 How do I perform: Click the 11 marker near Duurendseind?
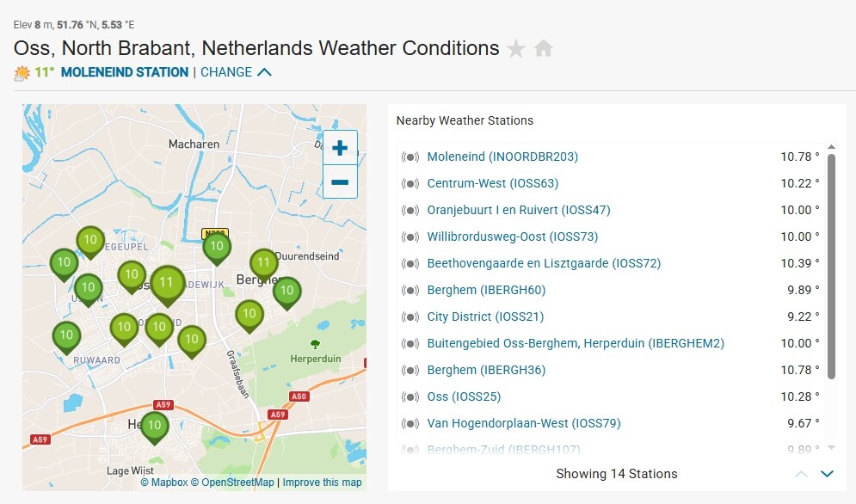point(264,262)
